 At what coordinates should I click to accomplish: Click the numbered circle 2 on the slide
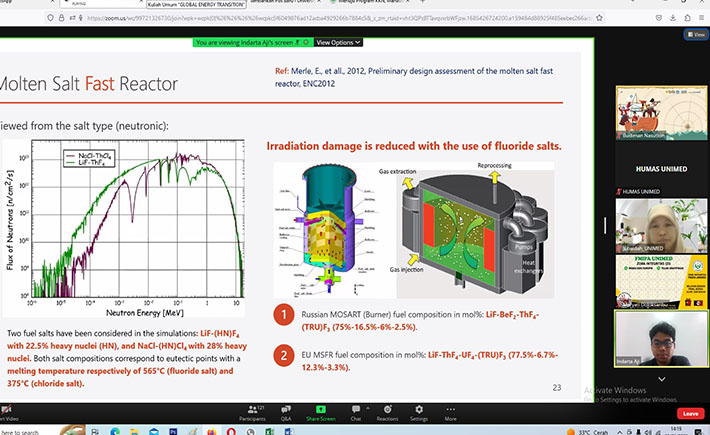[284, 355]
